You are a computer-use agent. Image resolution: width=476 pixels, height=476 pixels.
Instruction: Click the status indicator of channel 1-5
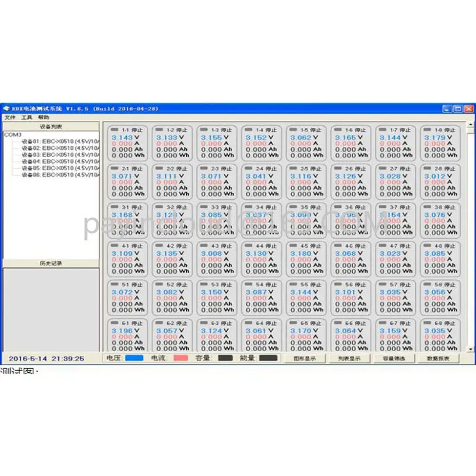tap(293, 130)
